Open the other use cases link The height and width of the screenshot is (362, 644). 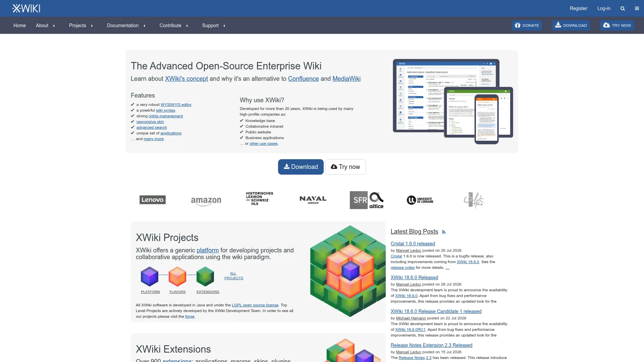point(264,143)
